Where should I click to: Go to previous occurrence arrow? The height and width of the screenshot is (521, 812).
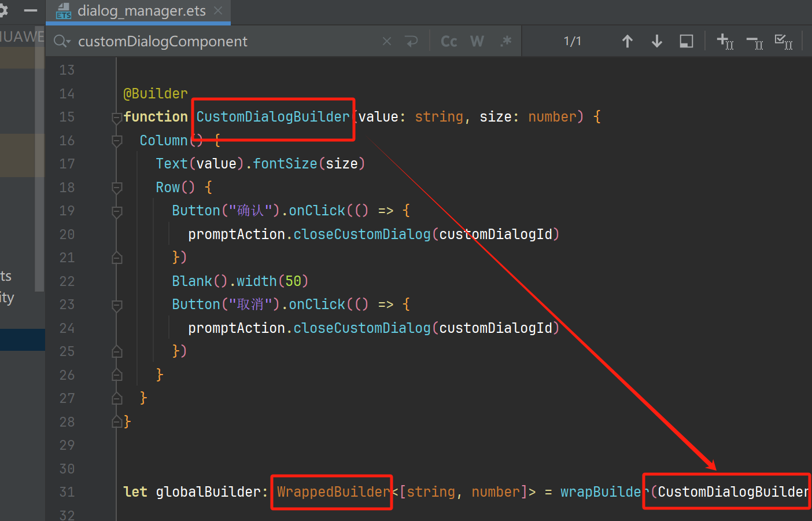(628, 41)
